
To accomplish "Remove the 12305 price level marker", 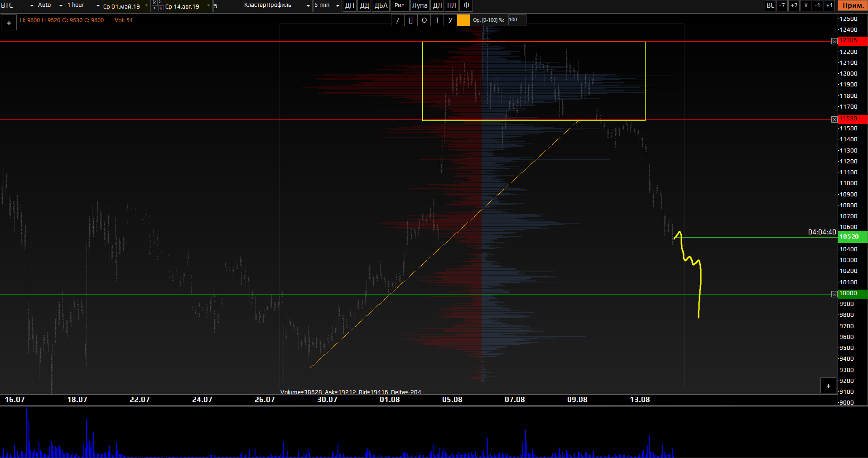I will pyautogui.click(x=834, y=41).
